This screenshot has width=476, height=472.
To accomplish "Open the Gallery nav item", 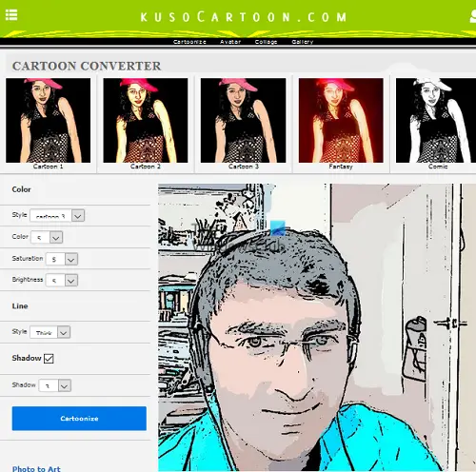I will click(302, 42).
